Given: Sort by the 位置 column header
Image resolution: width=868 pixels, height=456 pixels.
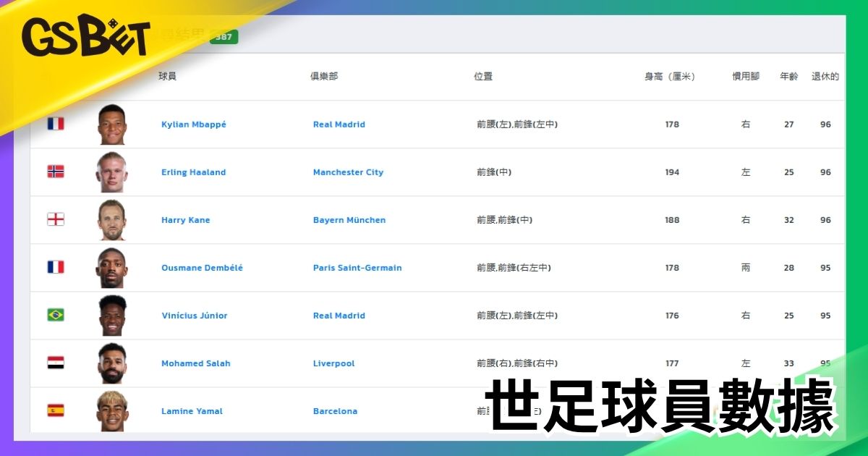Looking at the screenshot, I should pyautogui.click(x=483, y=76).
